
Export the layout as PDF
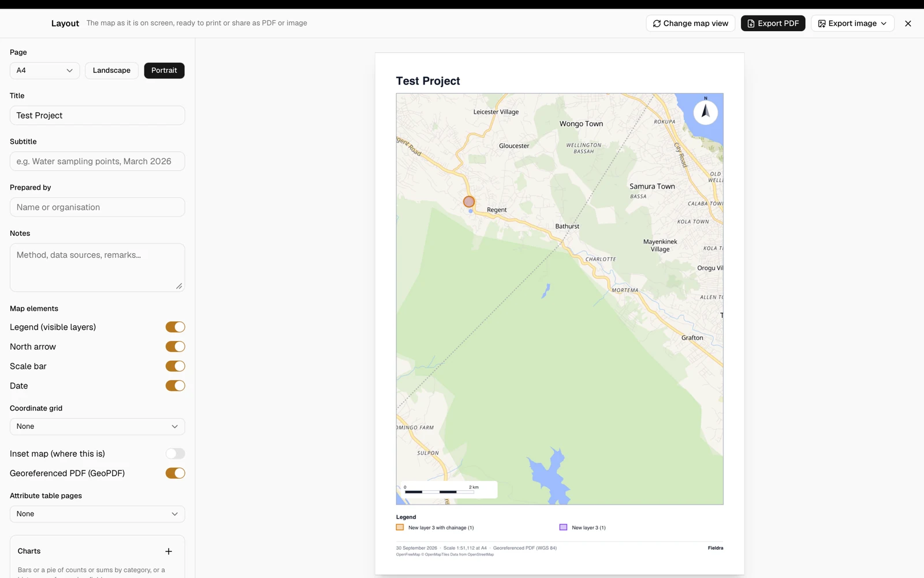[773, 23]
